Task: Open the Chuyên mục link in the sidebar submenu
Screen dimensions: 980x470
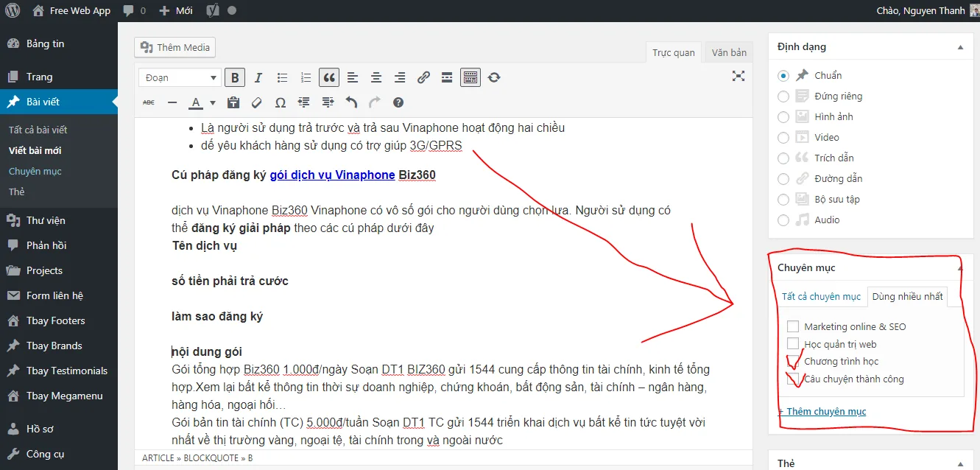Action: [35, 171]
